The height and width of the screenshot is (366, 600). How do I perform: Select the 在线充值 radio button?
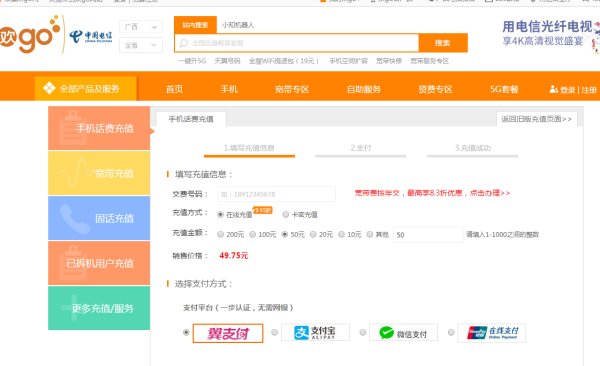220,215
